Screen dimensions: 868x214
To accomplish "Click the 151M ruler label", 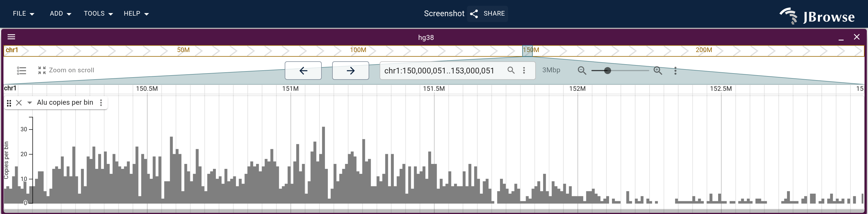I will [290, 88].
